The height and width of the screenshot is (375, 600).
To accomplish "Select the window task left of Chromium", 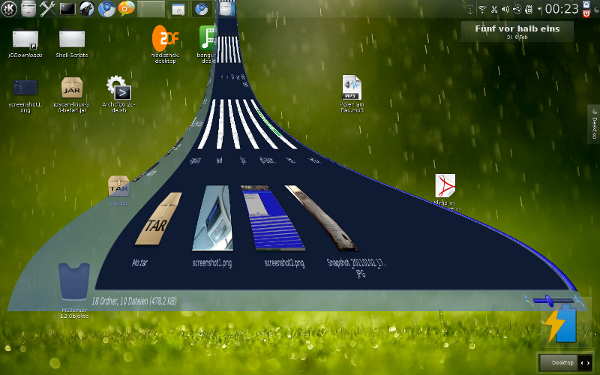I will [178, 9].
